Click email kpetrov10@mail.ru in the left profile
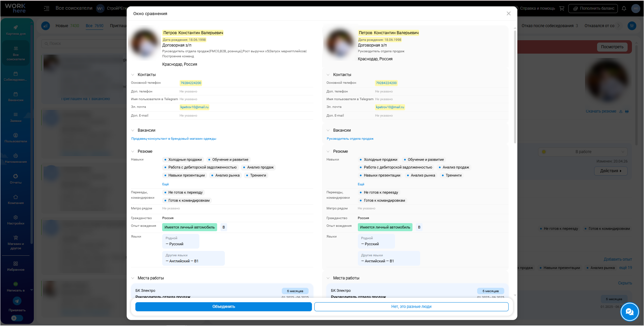 (x=194, y=107)
